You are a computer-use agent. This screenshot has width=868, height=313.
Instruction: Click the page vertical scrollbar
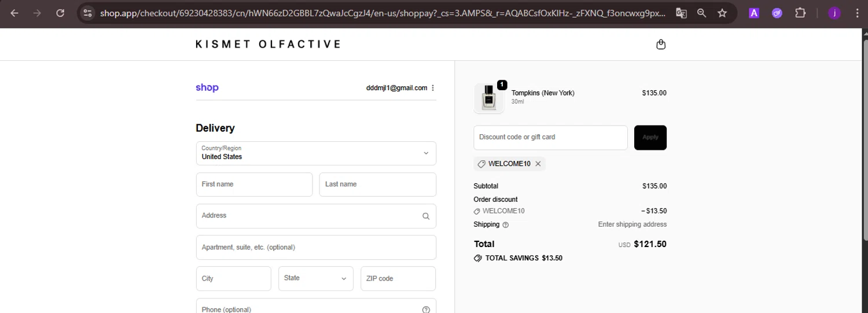click(x=865, y=139)
